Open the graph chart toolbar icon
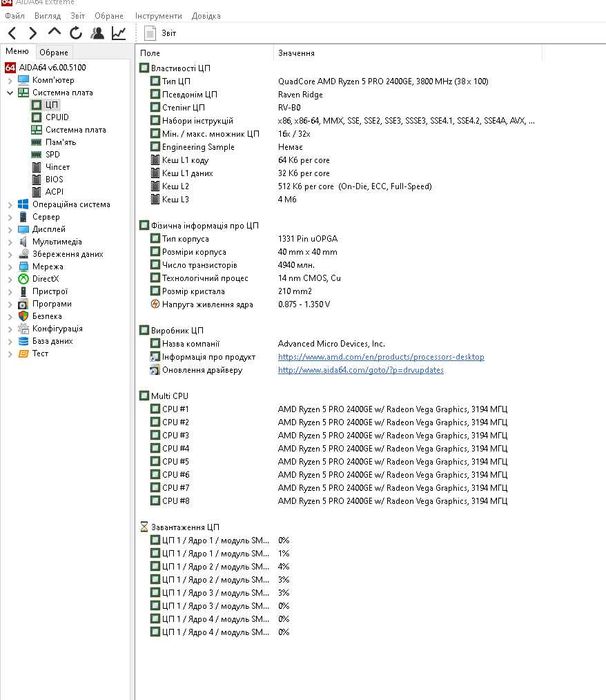Screen dimensions: 606x700 pyautogui.click(x=119, y=33)
